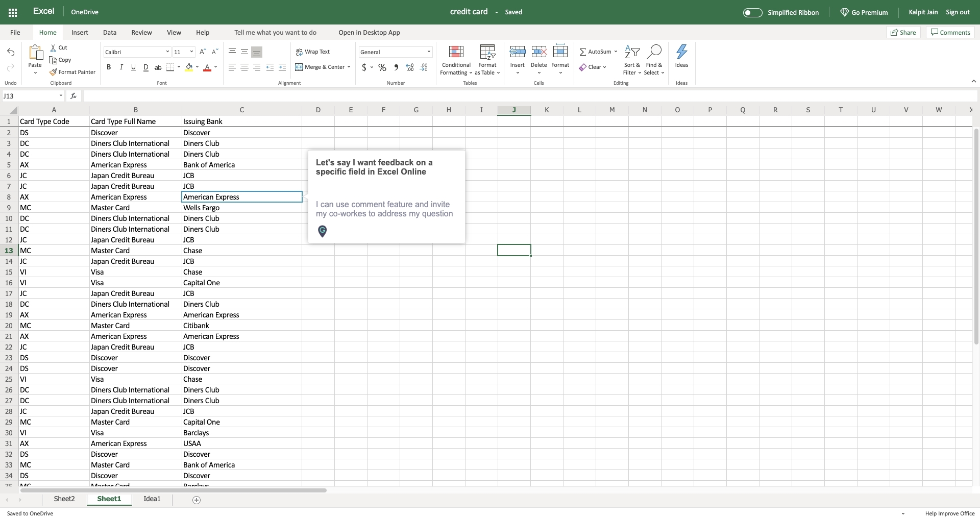Increase decimal places

coord(410,67)
